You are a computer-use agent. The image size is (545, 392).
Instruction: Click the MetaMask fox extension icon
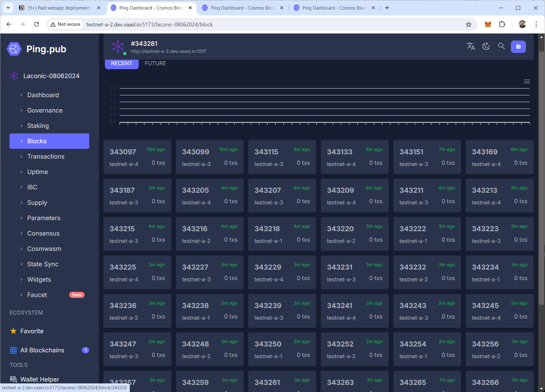pyautogui.click(x=488, y=24)
